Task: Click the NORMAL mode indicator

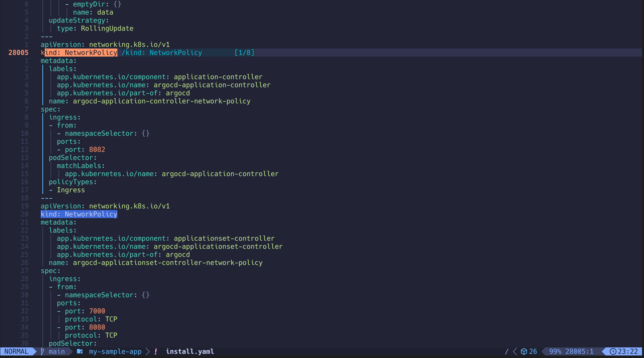Action: point(16,351)
